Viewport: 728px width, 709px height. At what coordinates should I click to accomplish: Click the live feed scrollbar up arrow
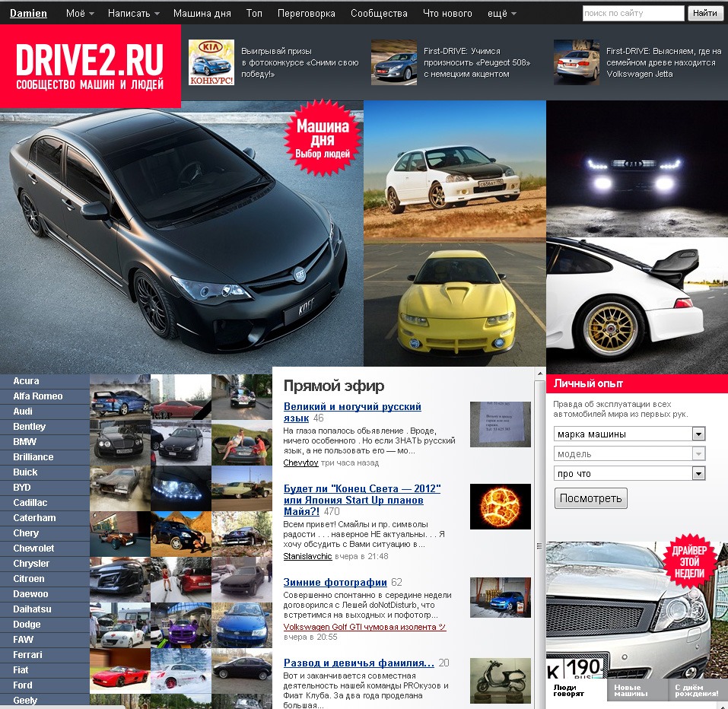pos(539,374)
